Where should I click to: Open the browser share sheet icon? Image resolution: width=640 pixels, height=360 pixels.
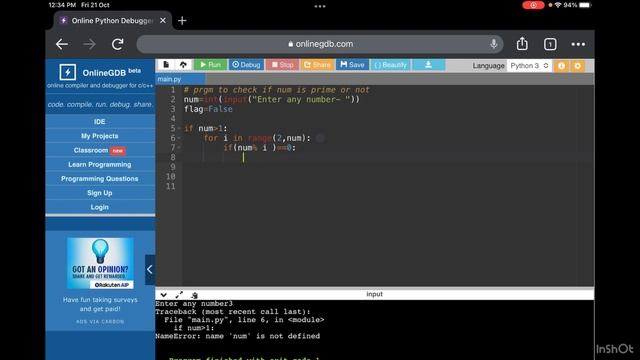(522, 43)
